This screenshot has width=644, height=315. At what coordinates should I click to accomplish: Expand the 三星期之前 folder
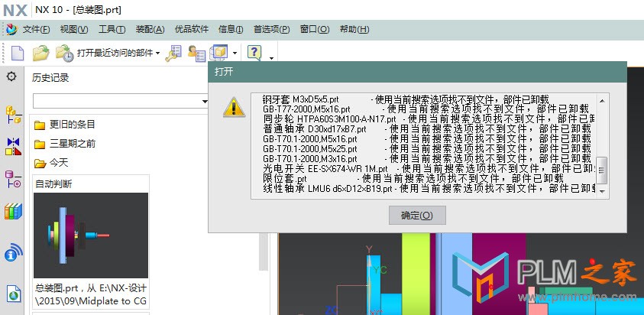click(x=65, y=144)
